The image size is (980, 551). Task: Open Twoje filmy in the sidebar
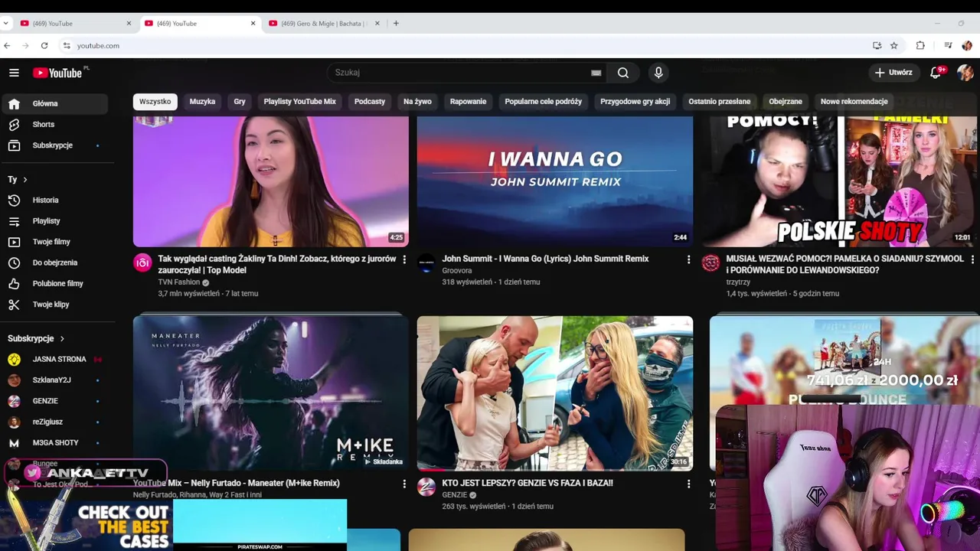pos(55,242)
